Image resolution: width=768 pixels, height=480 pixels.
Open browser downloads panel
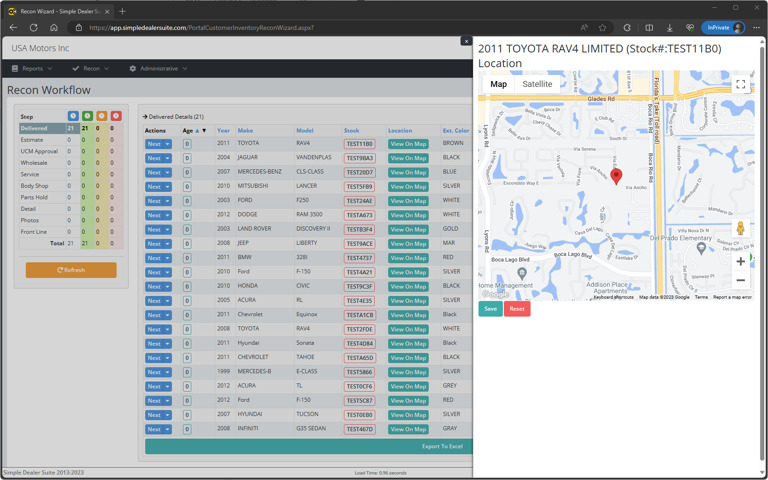click(670, 28)
